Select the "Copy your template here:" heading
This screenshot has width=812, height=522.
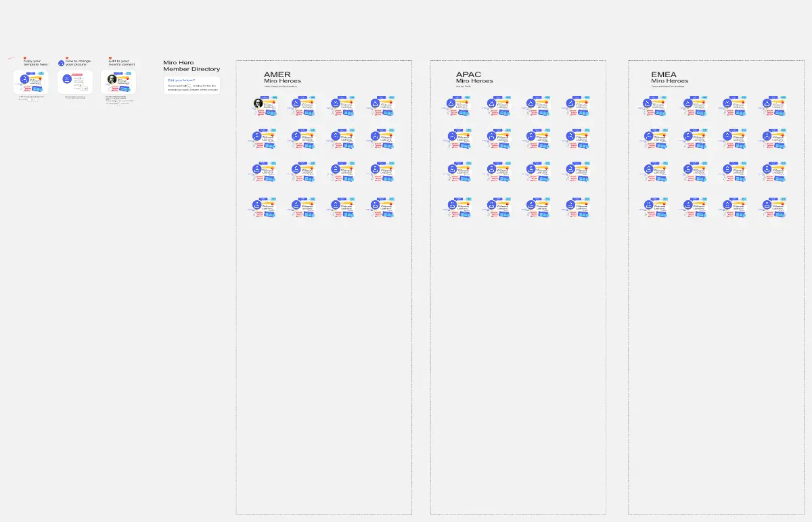pos(36,62)
